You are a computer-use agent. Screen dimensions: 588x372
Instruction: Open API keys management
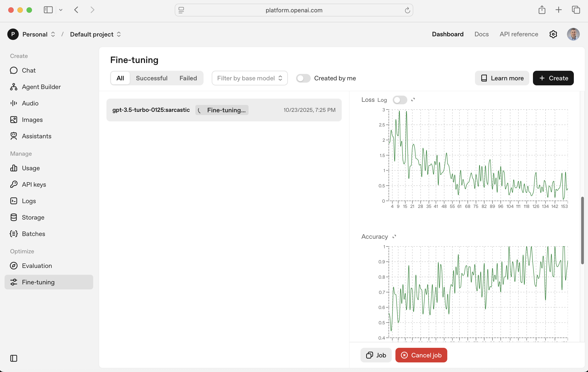34,184
